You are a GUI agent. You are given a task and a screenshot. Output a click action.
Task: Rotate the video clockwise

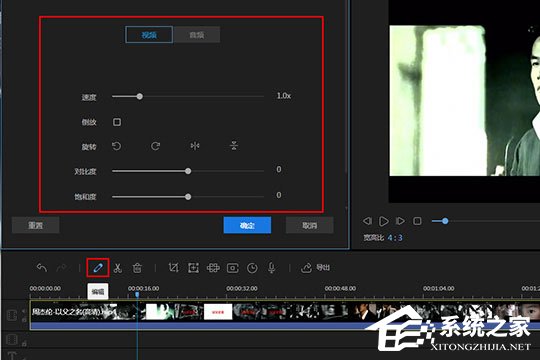[x=155, y=146]
